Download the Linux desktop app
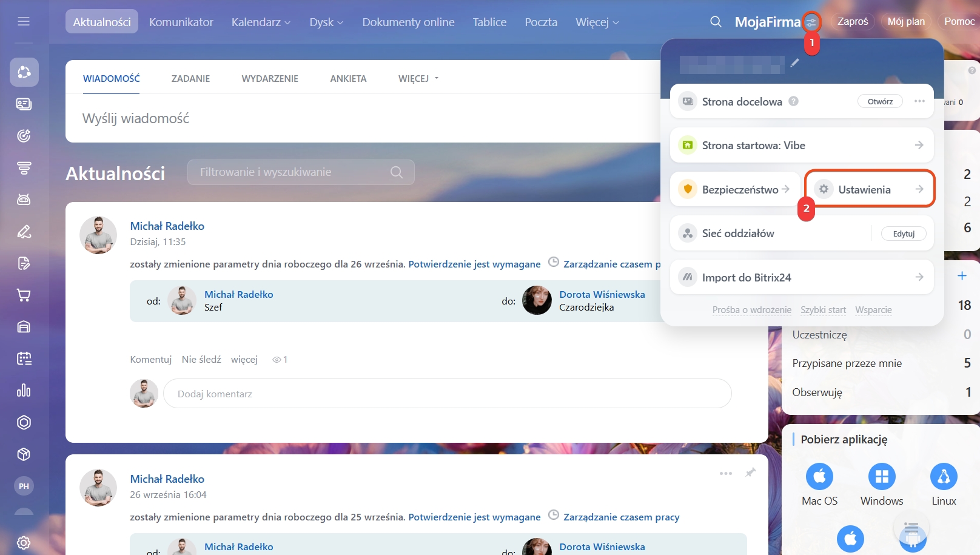 tap(944, 477)
